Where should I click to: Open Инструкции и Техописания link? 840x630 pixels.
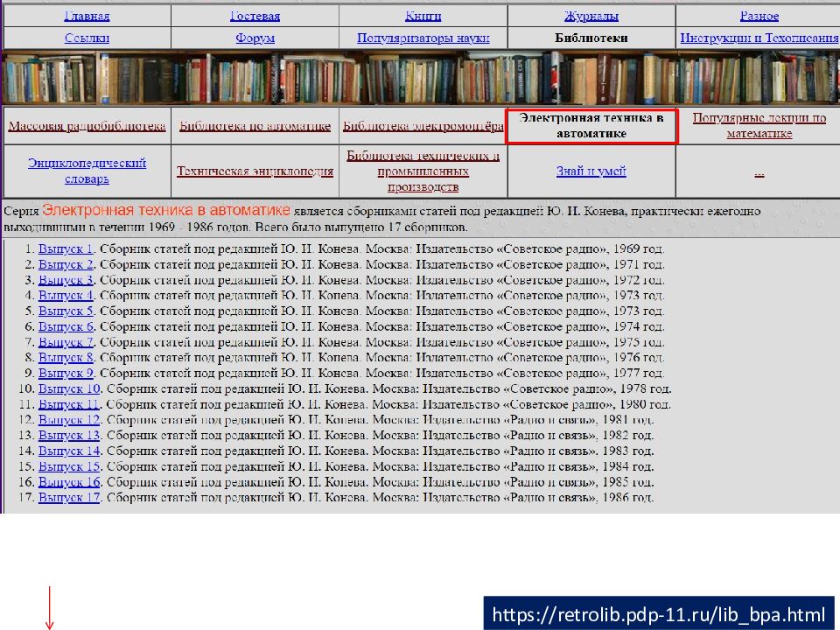pos(759,38)
